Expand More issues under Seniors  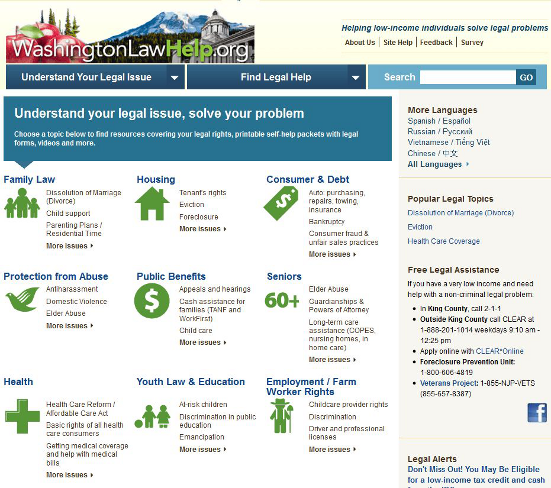click(x=332, y=359)
